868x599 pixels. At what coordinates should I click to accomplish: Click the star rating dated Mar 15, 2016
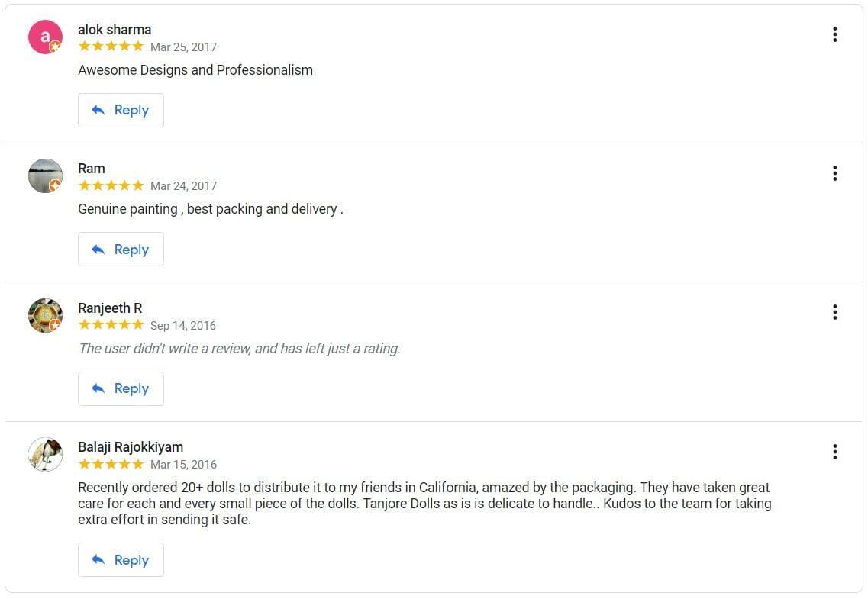pos(111,464)
